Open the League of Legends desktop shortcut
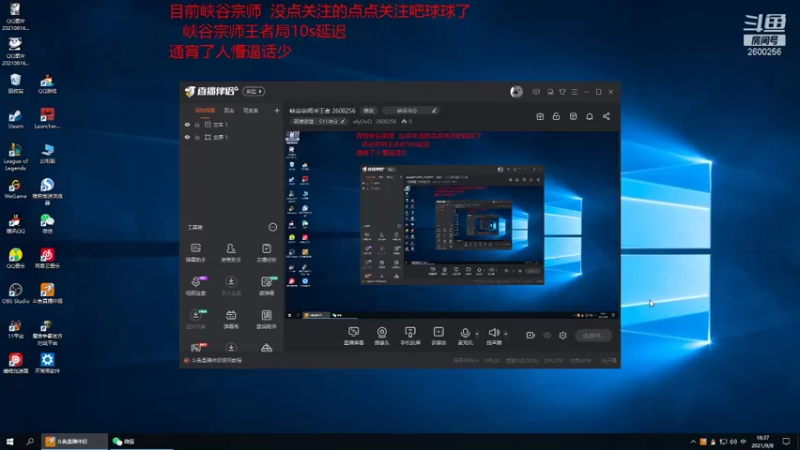 [15, 157]
